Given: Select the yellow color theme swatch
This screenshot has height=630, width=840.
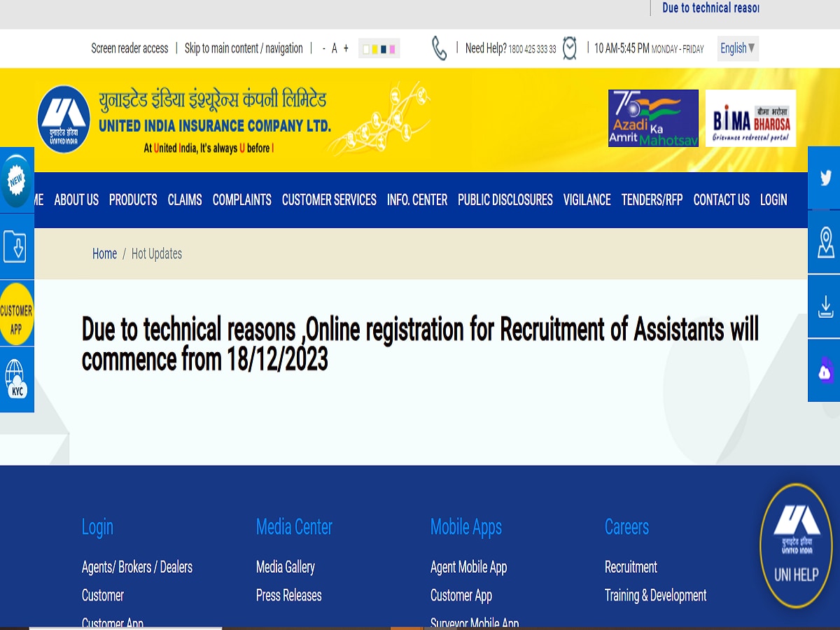Looking at the screenshot, I should click(x=375, y=49).
